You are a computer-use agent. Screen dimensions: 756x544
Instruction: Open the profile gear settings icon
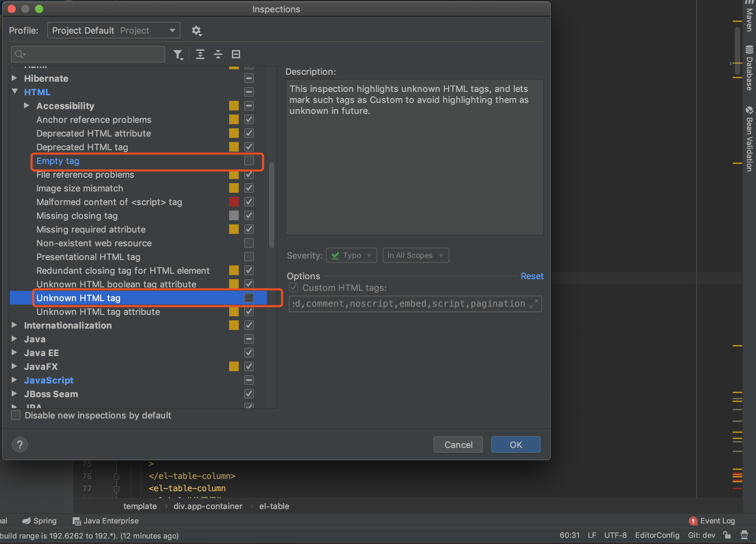(196, 31)
